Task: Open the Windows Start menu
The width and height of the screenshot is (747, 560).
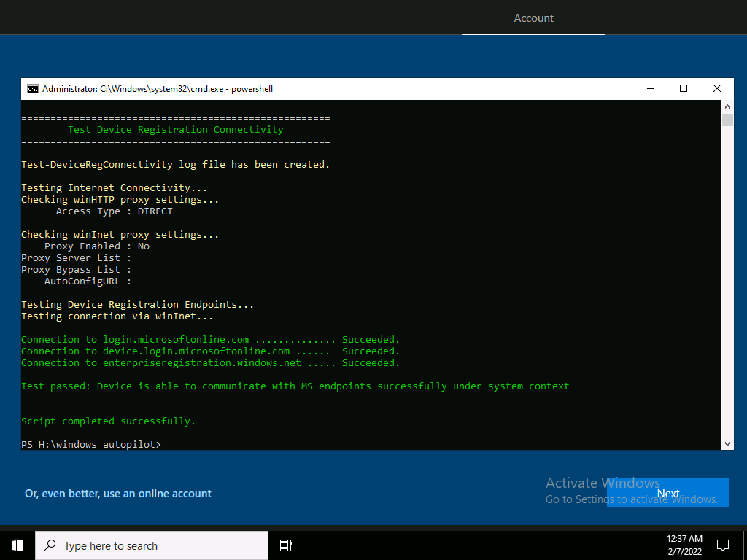Action: coord(18,545)
